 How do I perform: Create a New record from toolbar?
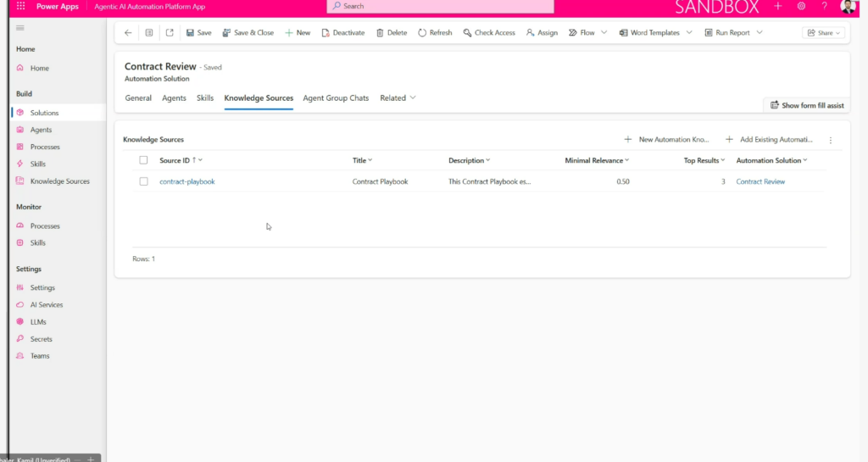(298, 33)
